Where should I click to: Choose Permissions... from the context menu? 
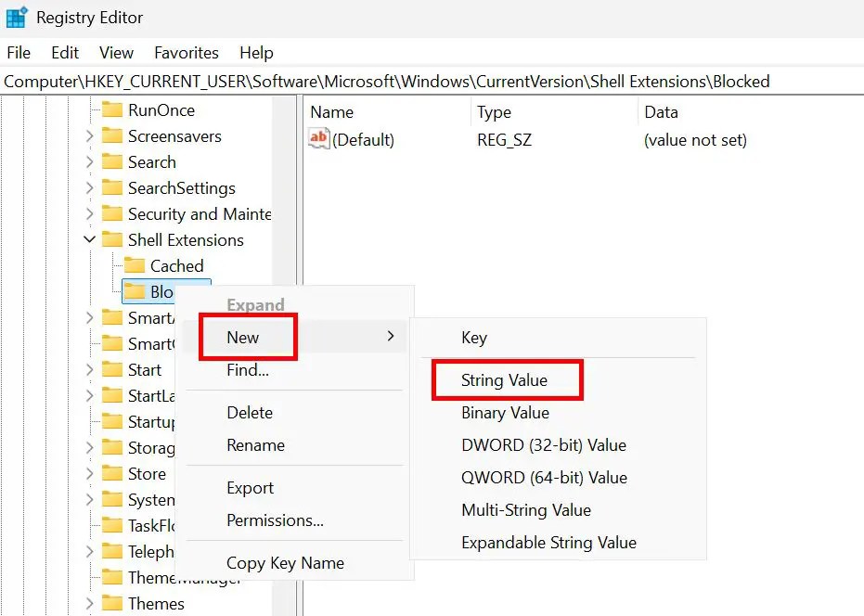click(x=294, y=520)
